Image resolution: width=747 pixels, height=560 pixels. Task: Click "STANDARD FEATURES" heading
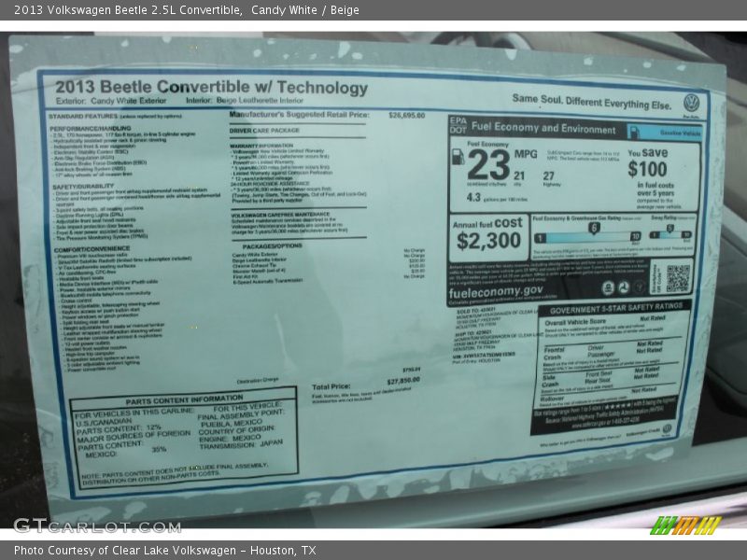(x=83, y=116)
